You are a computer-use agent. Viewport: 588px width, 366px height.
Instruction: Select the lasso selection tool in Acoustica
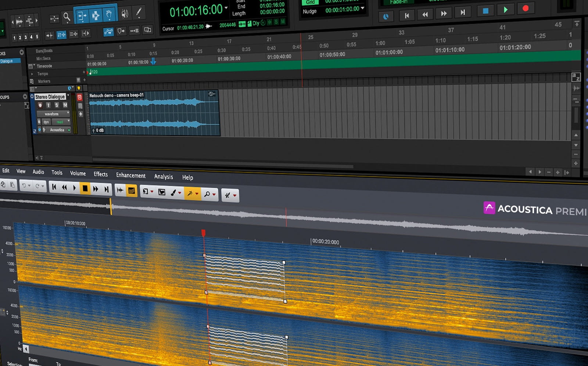(x=162, y=192)
